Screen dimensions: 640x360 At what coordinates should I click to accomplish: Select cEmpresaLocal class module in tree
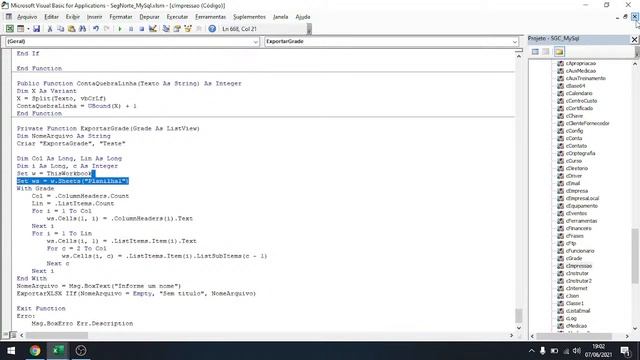click(x=582, y=198)
